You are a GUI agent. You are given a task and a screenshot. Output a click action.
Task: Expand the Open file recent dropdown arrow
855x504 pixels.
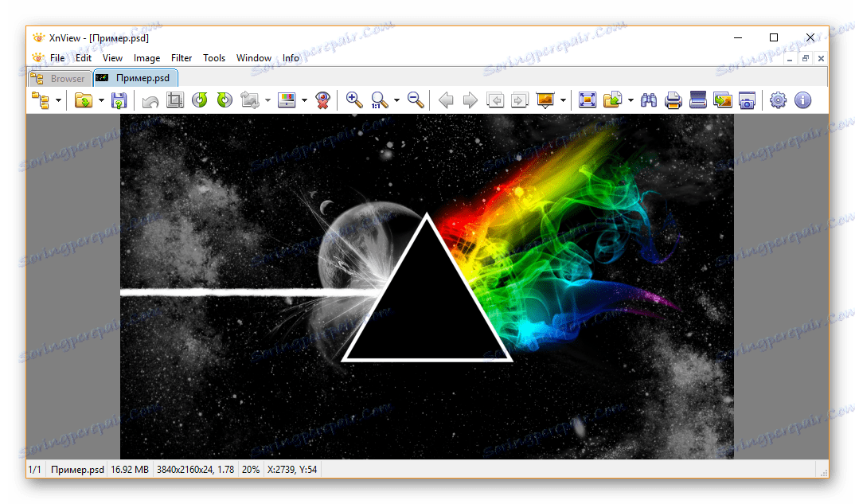tap(101, 100)
